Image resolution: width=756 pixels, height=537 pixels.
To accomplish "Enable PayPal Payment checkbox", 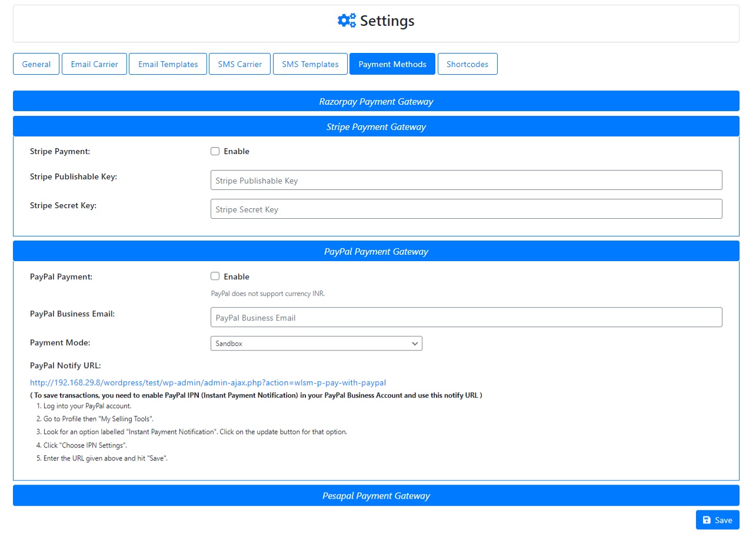I will click(215, 276).
